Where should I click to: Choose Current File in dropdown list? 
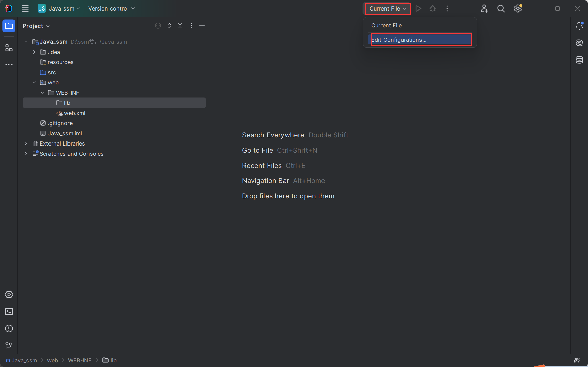(387, 25)
